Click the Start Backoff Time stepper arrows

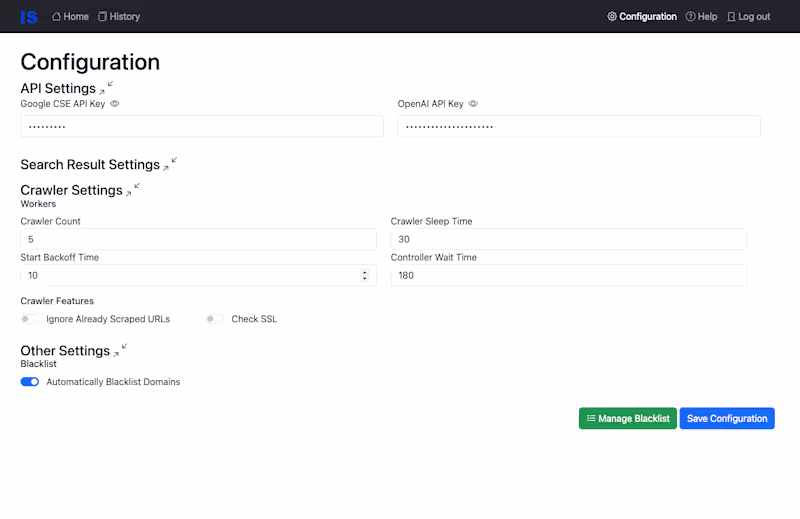click(364, 275)
